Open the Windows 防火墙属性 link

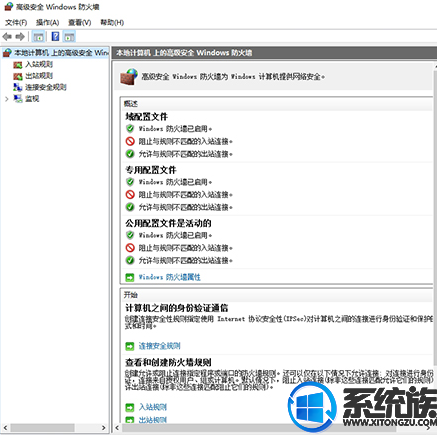click(169, 277)
